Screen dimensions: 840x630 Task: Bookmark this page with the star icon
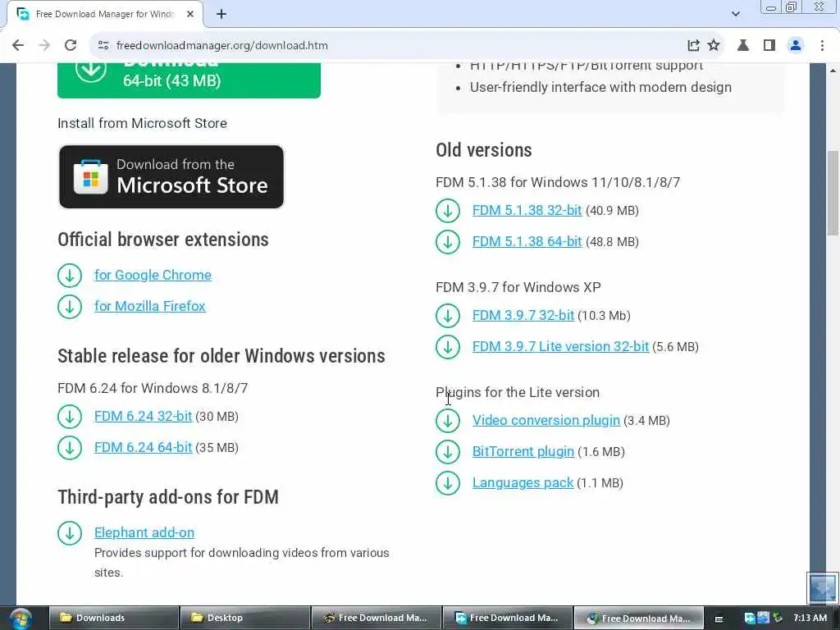(x=714, y=45)
